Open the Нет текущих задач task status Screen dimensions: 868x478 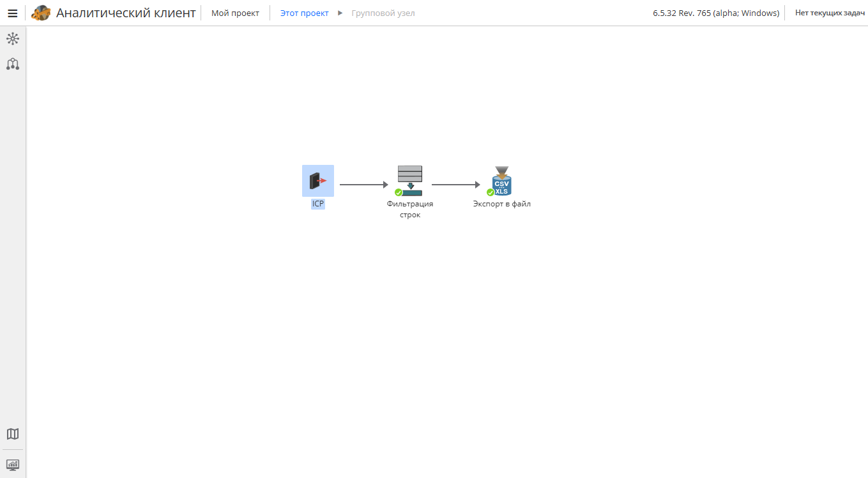coord(830,13)
